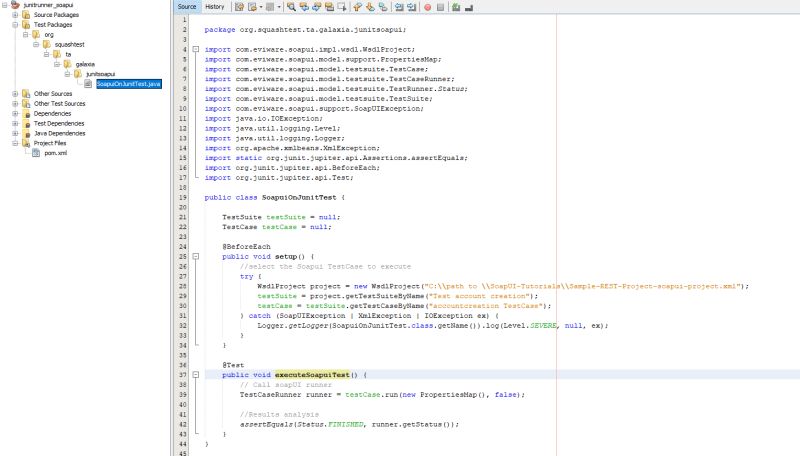
Task: Click the @BeforeEach annotation
Action: [x=246, y=247]
